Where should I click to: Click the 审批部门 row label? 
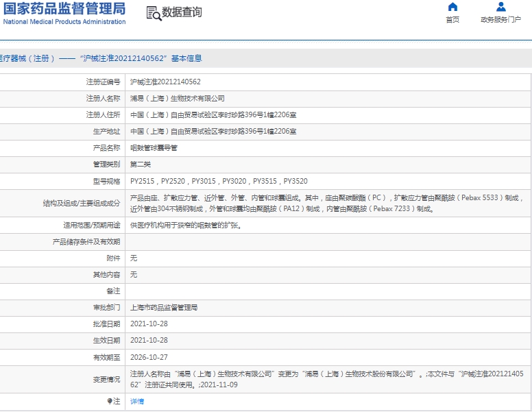(x=106, y=308)
